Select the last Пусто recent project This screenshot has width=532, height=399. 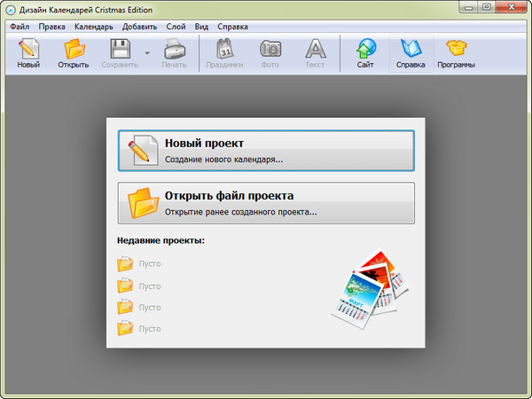tap(140, 329)
